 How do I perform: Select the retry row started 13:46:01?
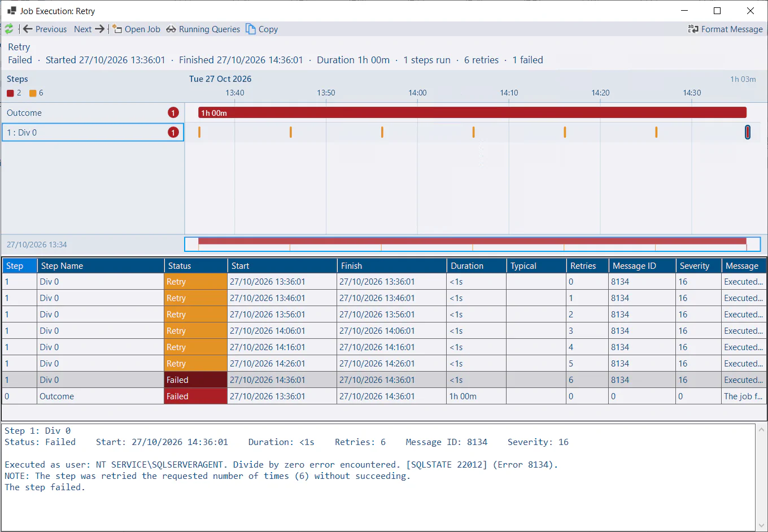click(x=384, y=298)
